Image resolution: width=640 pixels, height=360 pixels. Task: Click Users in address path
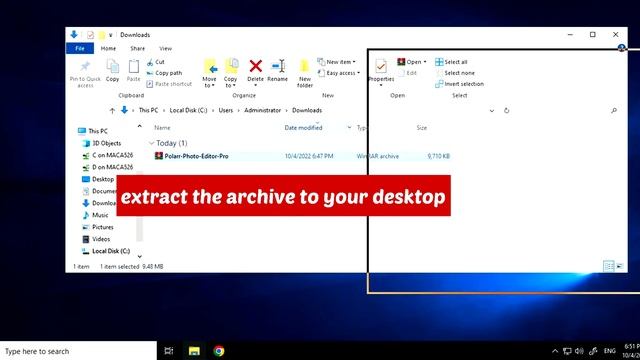[226, 111]
